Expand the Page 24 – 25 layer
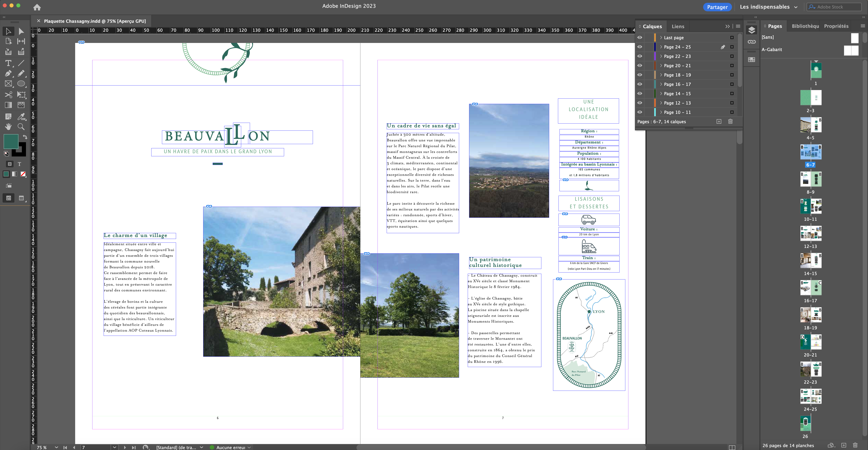The height and width of the screenshot is (450, 868). coord(661,47)
